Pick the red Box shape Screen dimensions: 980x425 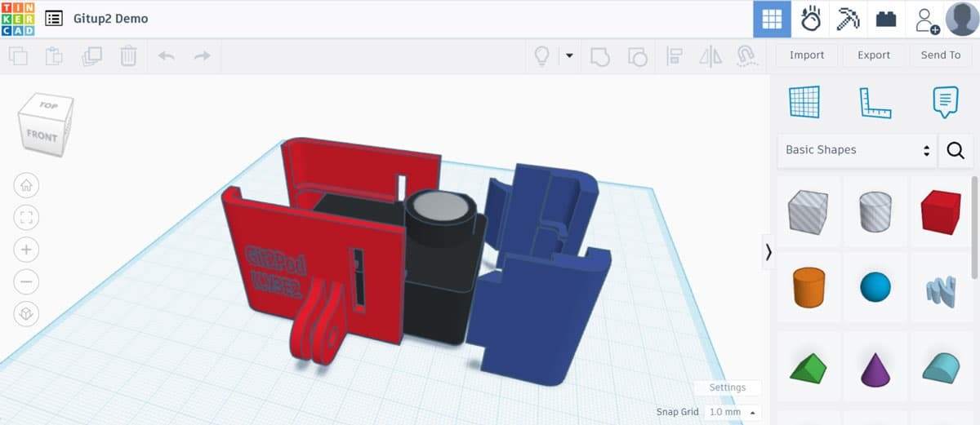point(941,212)
